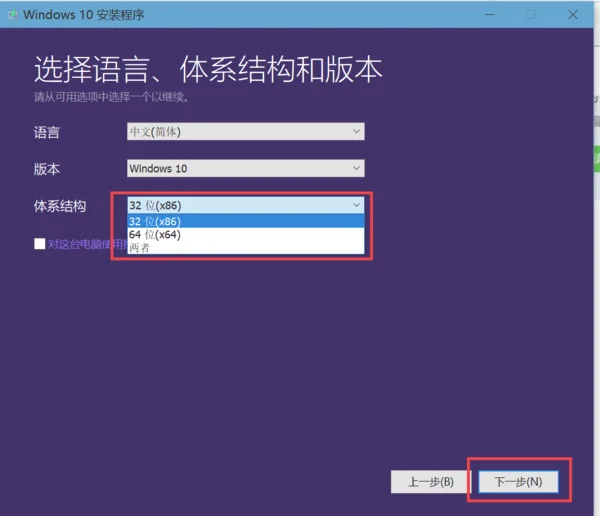Viewport: 600px width, 516px height.
Task: Minimize the Windows 10 安装程序 window
Action: coord(490,15)
